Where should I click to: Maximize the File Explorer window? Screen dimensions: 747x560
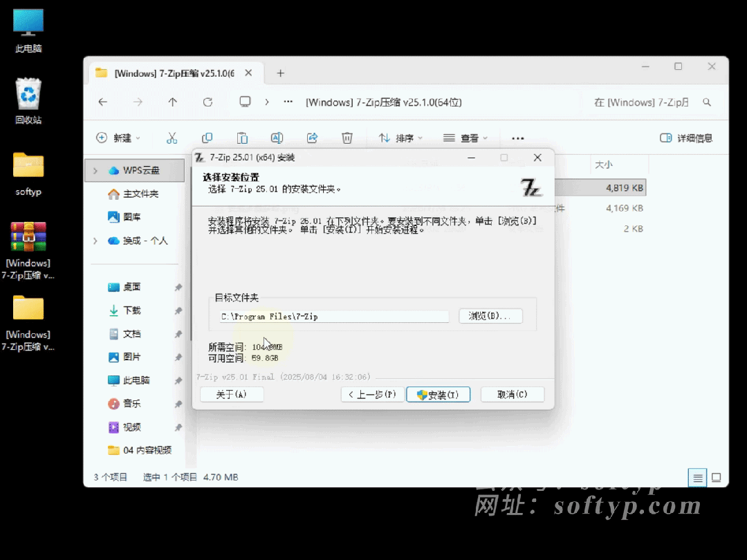679,66
